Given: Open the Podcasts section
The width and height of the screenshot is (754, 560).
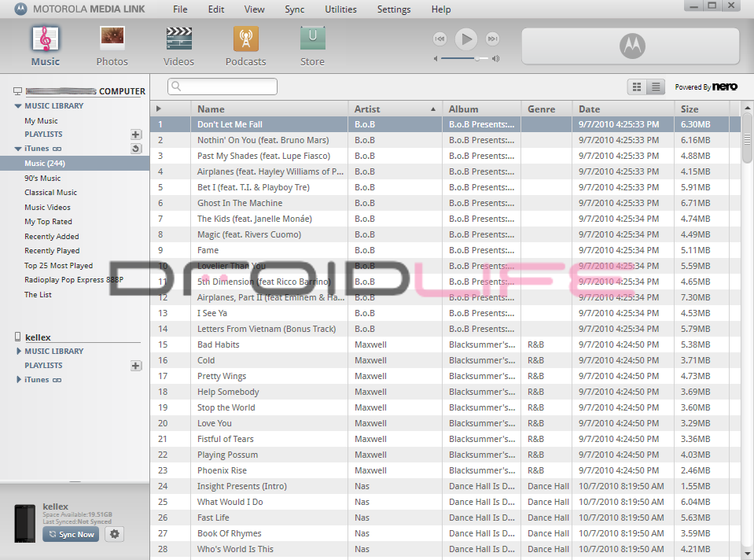Looking at the screenshot, I should 245,46.
